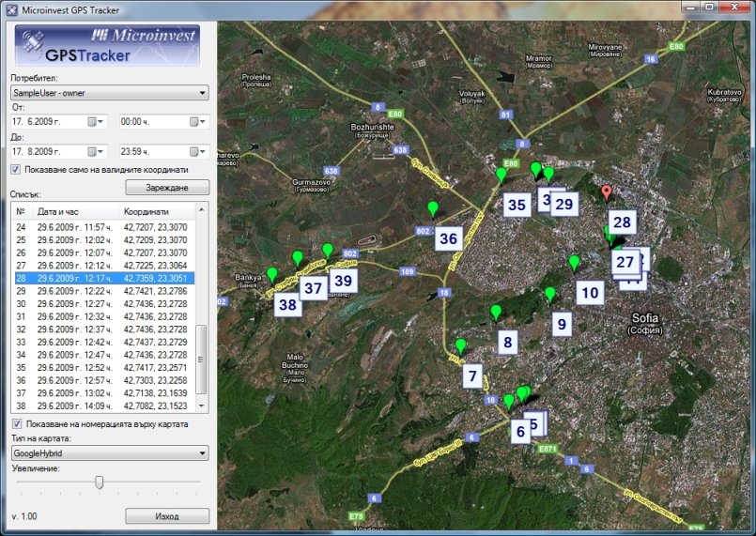This screenshot has height=536, width=756.
Task: Click map label number 28
Action: pyautogui.click(x=622, y=222)
